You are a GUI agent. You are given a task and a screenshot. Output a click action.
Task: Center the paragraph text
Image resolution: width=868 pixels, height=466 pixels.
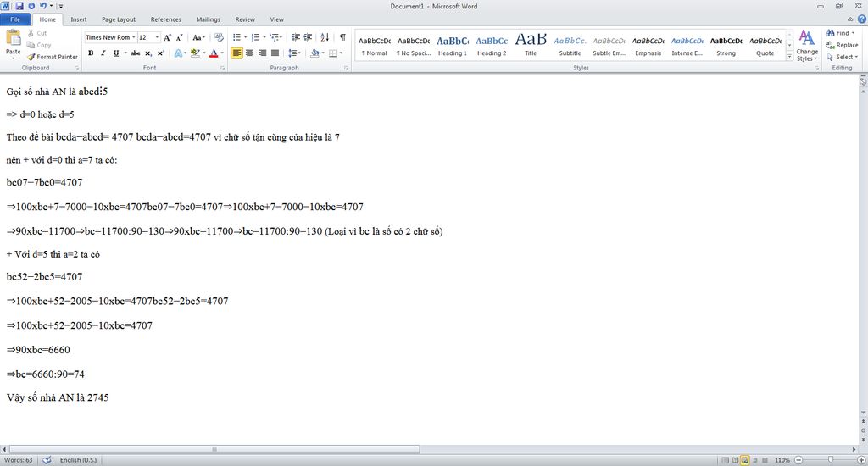(x=249, y=53)
